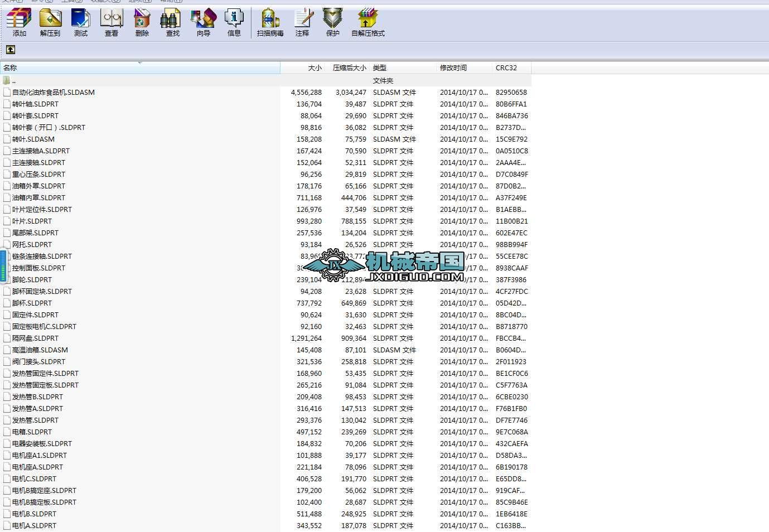
Task: Show archive 信息 (Info) icon
Action: [x=234, y=22]
